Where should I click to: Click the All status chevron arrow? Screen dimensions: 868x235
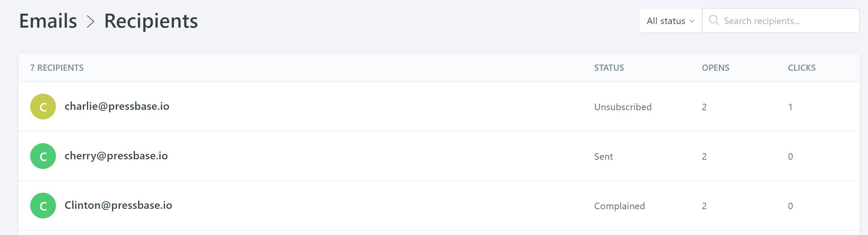point(692,22)
